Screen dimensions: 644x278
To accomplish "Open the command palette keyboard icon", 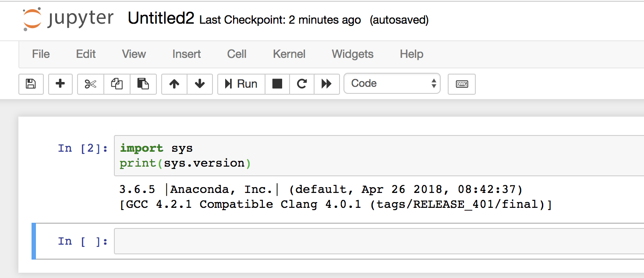I will click(x=462, y=84).
